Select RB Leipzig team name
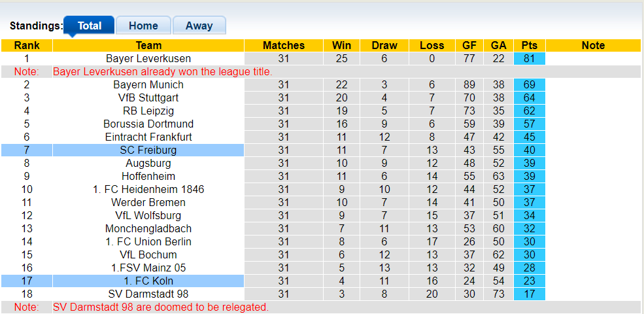 pyautogui.click(x=148, y=111)
